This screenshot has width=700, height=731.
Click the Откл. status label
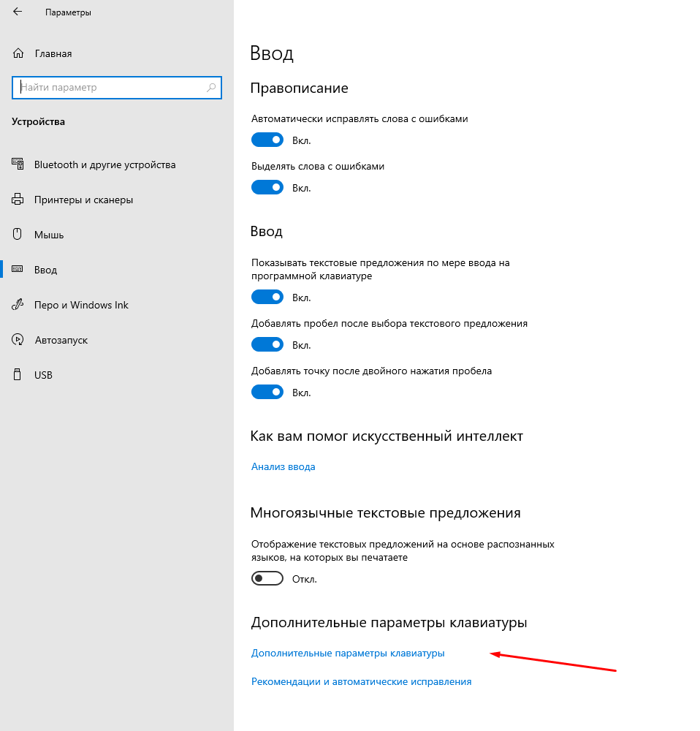tap(304, 579)
